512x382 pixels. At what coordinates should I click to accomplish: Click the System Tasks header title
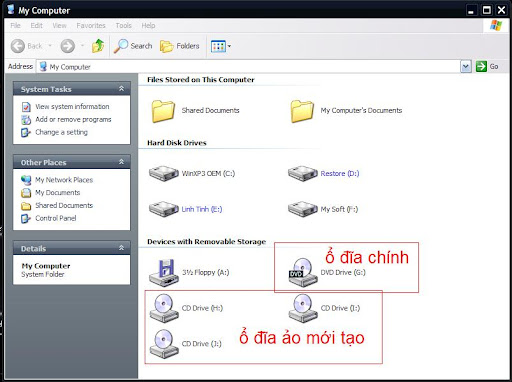(46, 89)
